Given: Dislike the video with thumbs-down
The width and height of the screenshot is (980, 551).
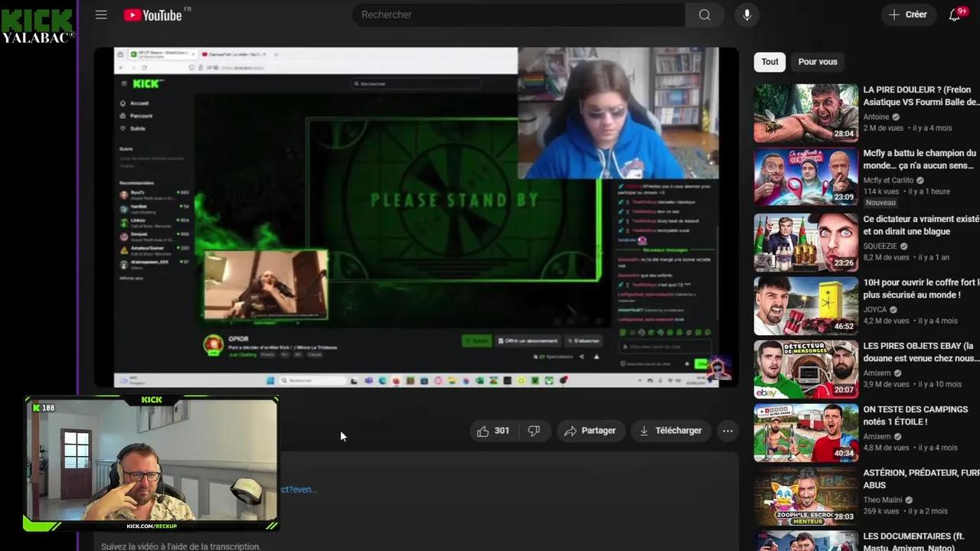Looking at the screenshot, I should [534, 431].
